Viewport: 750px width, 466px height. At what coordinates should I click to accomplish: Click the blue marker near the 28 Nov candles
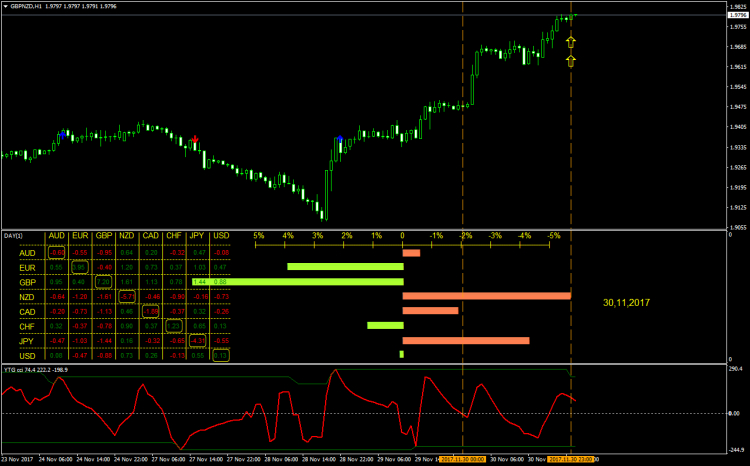point(340,139)
